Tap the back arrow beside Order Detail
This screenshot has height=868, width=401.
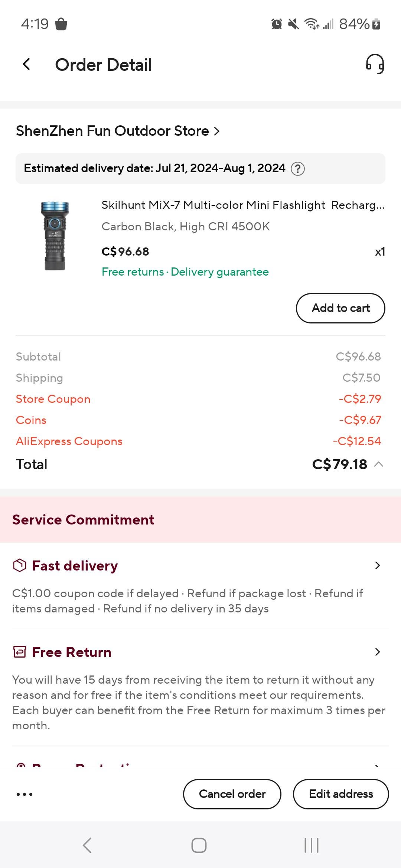pos(26,65)
